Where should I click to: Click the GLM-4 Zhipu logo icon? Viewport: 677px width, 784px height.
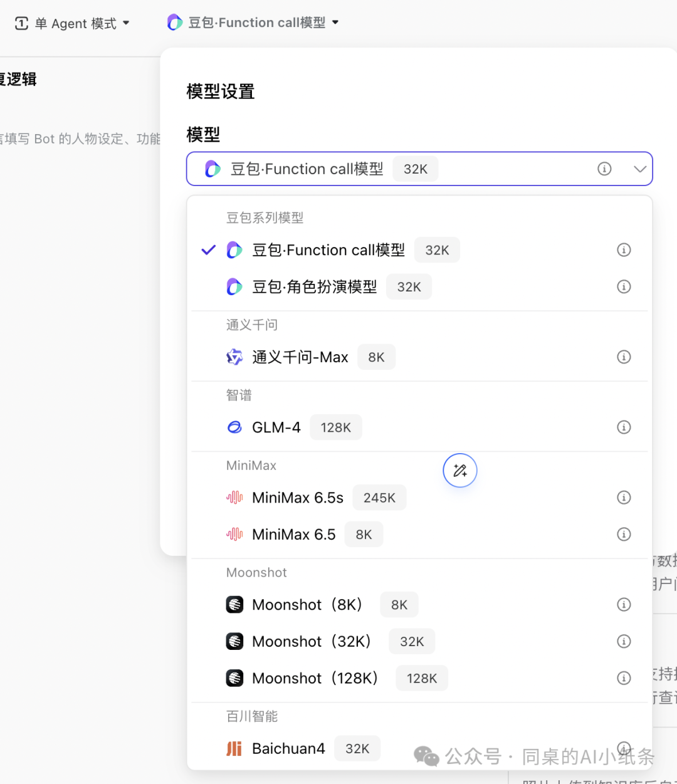(234, 427)
